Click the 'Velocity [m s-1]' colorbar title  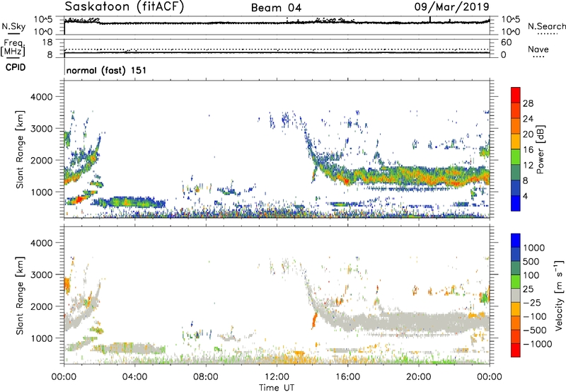(559, 295)
